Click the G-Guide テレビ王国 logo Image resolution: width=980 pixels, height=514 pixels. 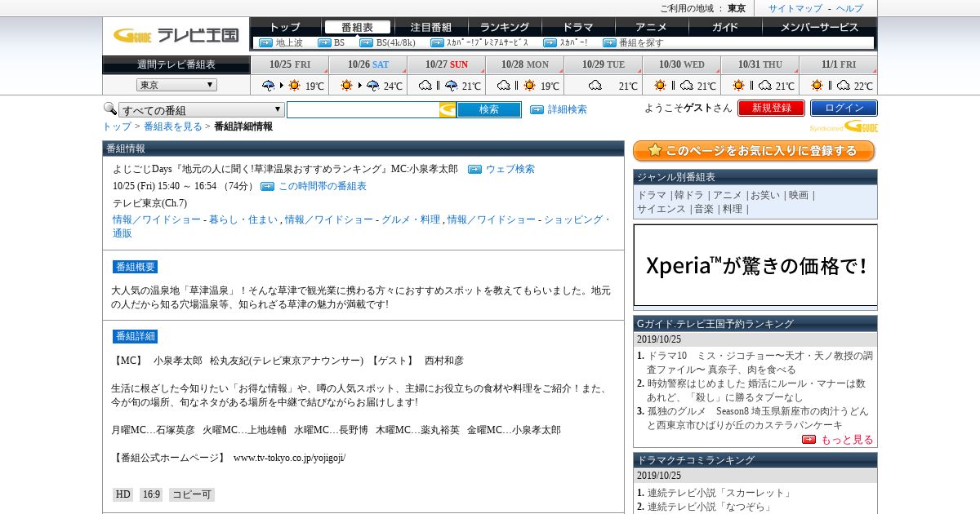176,35
